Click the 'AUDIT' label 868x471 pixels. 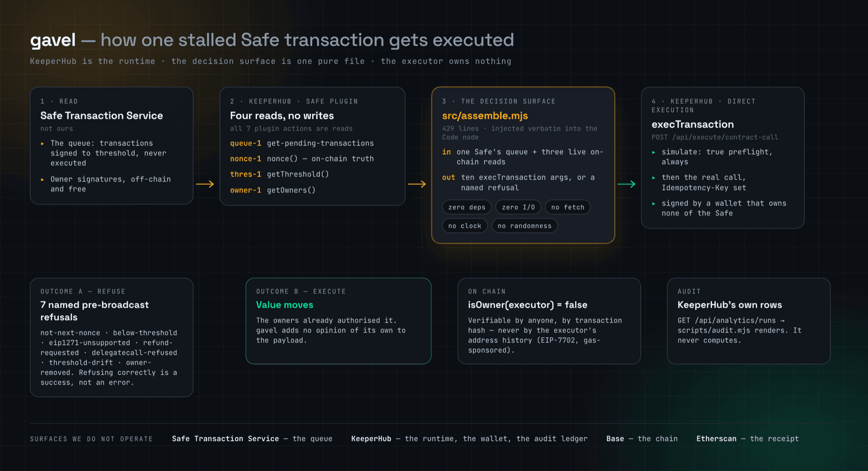(689, 291)
